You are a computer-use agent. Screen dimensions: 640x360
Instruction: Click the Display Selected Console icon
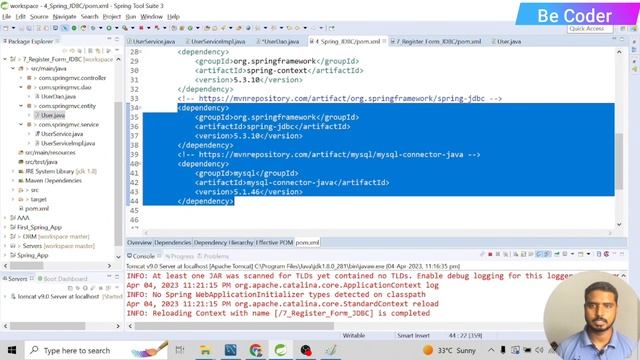pyautogui.click(x=564, y=254)
